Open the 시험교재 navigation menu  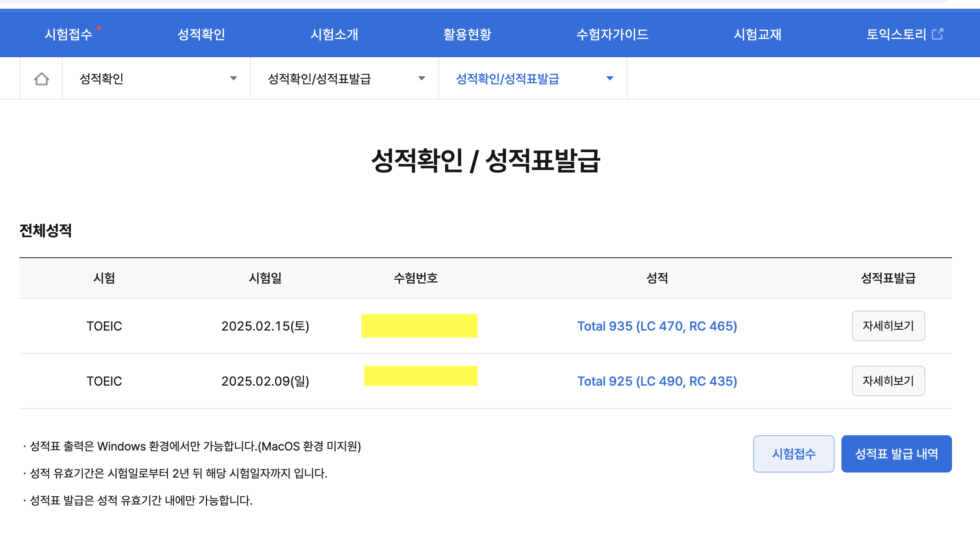point(758,34)
